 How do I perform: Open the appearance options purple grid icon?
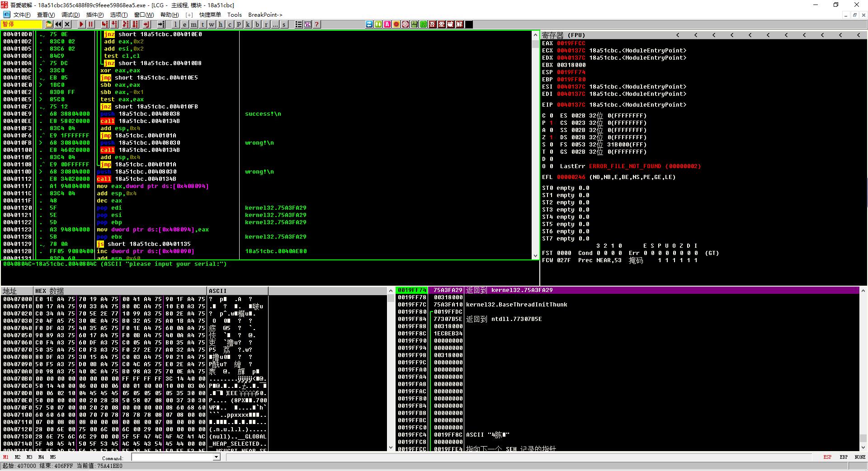[307, 24]
